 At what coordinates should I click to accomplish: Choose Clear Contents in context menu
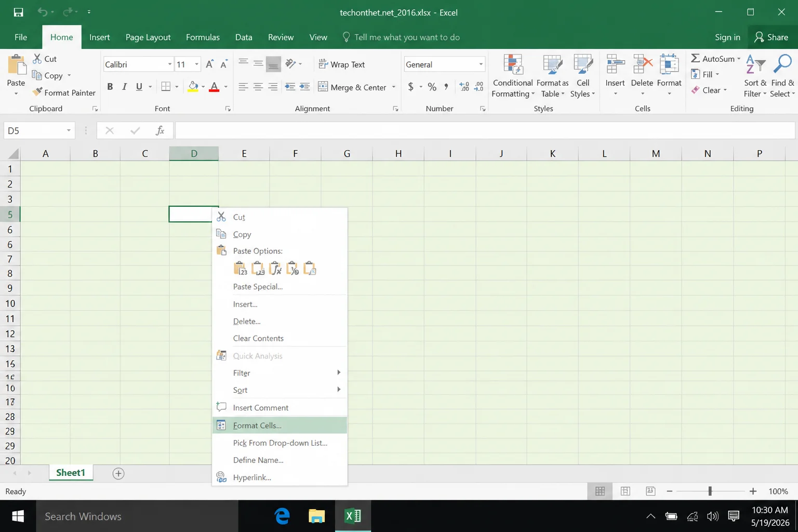pyautogui.click(x=280, y=338)
